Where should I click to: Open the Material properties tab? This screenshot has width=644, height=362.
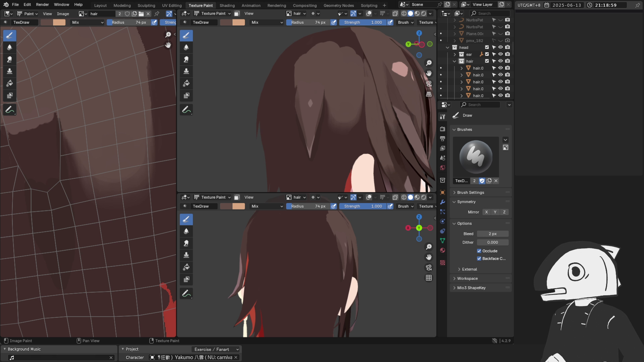[442, 250]
